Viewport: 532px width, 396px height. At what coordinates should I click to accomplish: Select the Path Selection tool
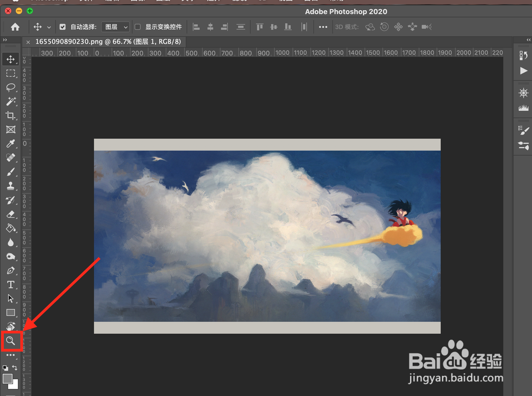pyautogui.click(x=11, y=298)
